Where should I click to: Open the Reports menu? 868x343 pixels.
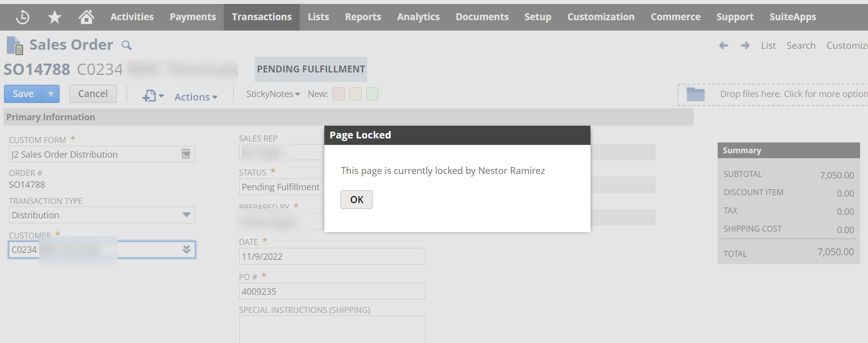tap(363, 17)
